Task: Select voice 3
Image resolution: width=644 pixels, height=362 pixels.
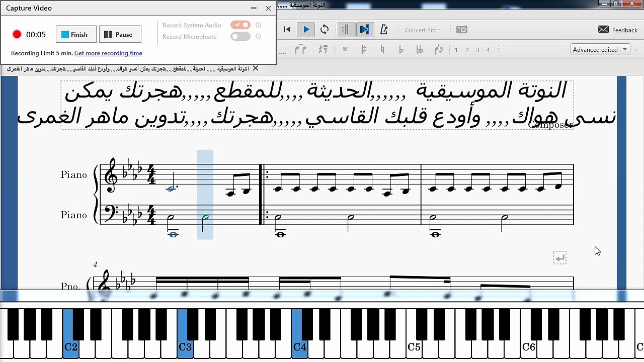Action: coord(477,50)
